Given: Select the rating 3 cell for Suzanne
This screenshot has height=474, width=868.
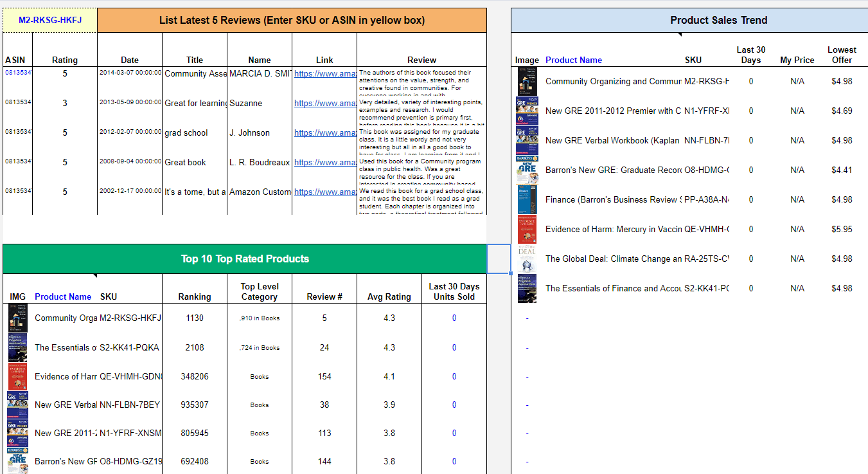Looking at the screenshot, I should click(x=65, y=104).
